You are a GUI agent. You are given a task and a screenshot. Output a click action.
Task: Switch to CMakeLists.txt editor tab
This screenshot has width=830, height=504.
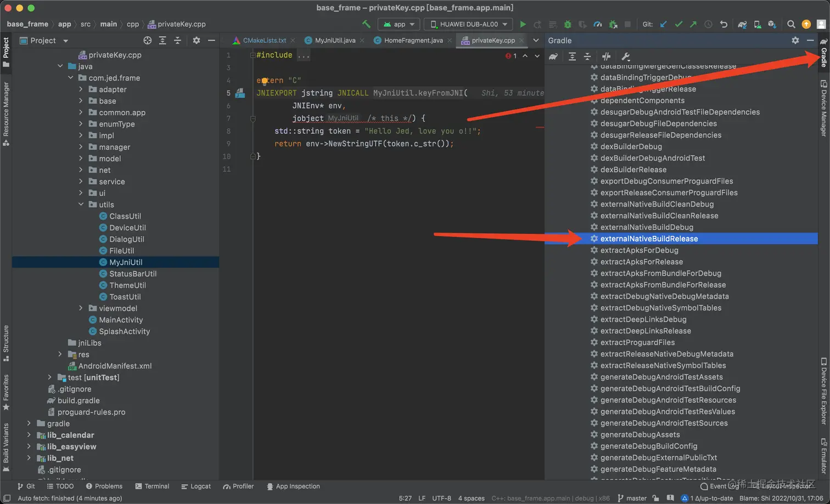264,41
